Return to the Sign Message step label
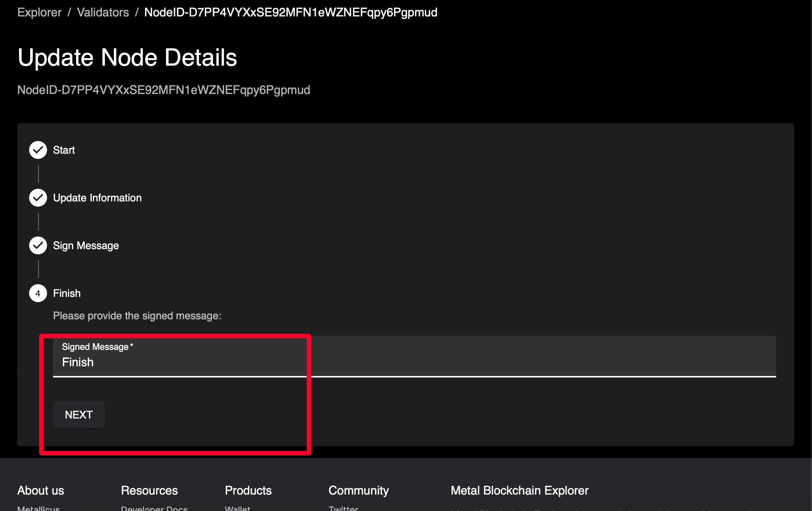Screen dimensions: 812x511 tap(86, 245)
